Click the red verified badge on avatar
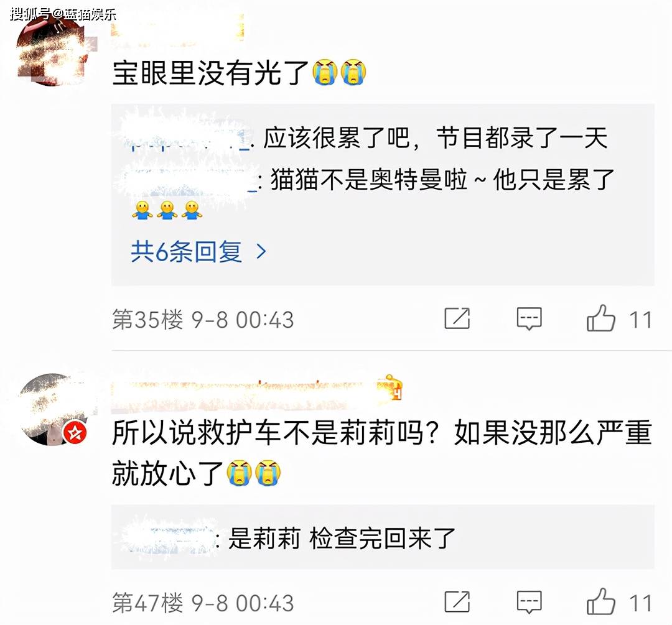 (75, 433)
